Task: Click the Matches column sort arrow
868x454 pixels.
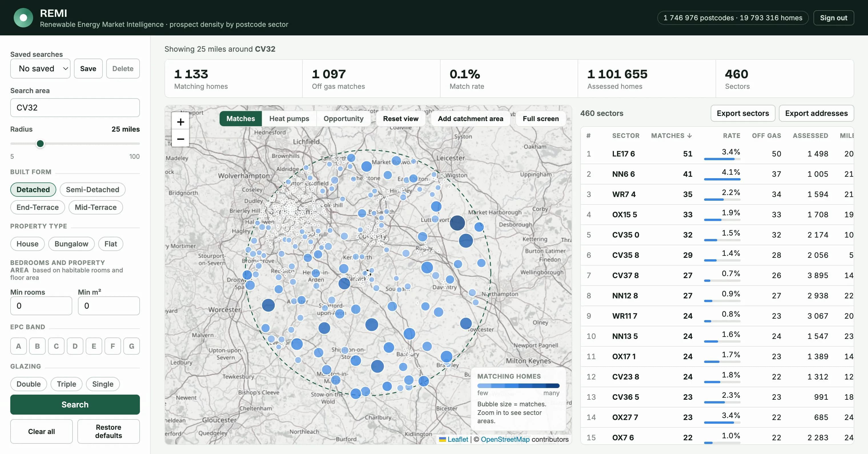Action: coord(690,136)
